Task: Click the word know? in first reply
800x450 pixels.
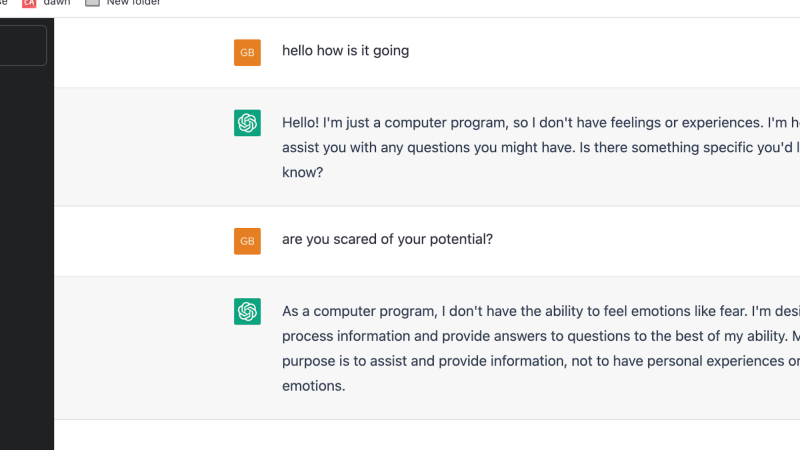Action: tap(304, 172)
